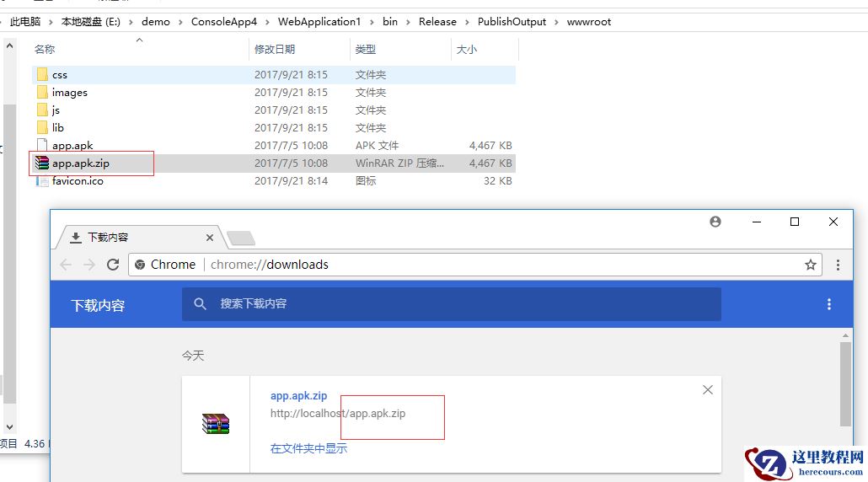Click 'WinRAR ZIP 压缩...' type cell
This screenshot has width=868, height=482.
[x=399, y=163]
